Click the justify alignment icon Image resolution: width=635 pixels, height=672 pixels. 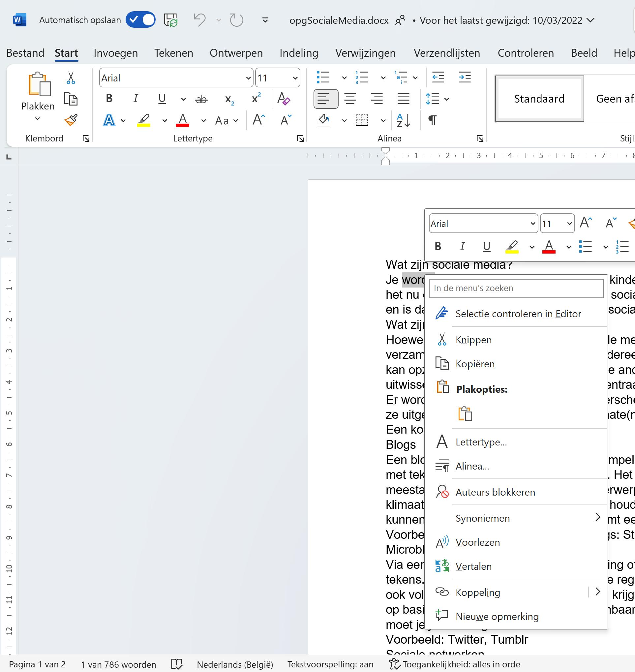click(403, 99)
